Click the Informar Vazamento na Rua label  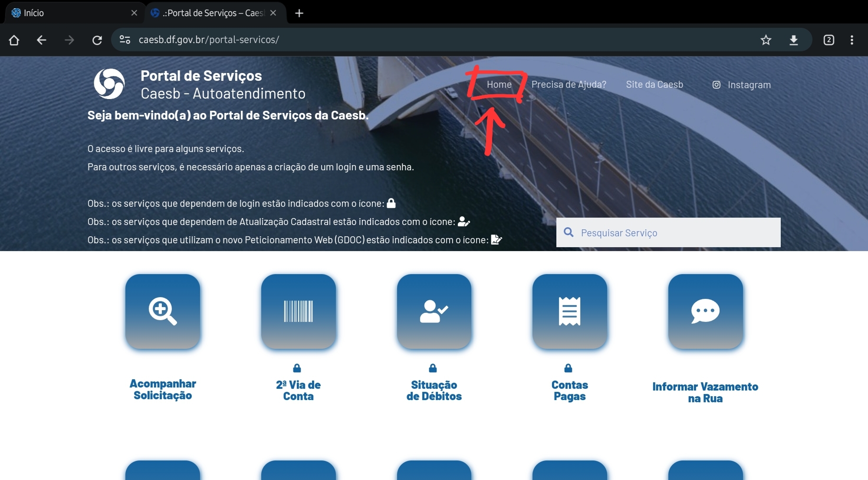[x=706, y=392]
